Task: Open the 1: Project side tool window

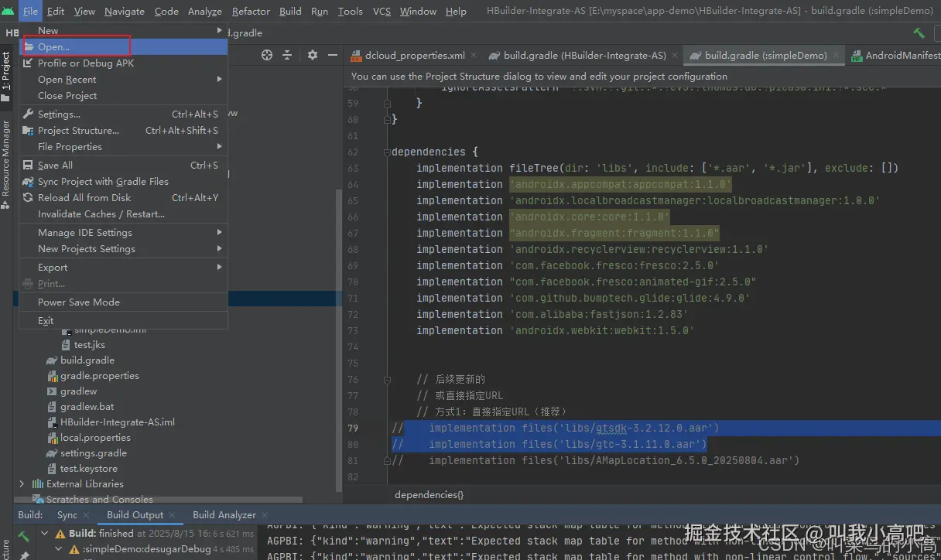Action: coord(6,76)
